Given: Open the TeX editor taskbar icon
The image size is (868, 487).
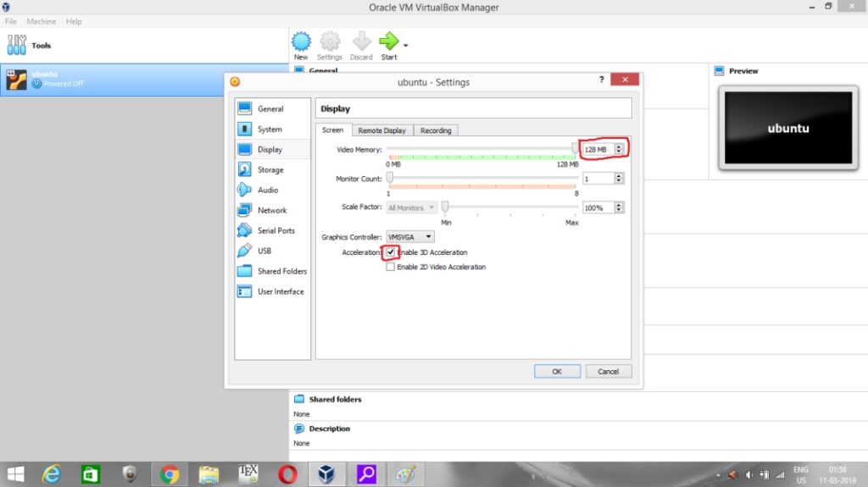Looking at the screenshot, I should (248, 473).
